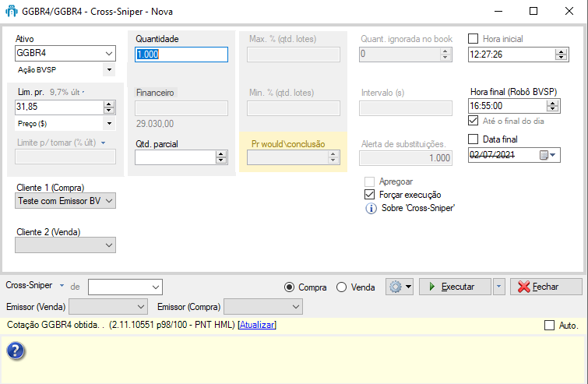Click the Atualizar link
The width and height of the screenshot is (588, 384).
coord(257,325)
